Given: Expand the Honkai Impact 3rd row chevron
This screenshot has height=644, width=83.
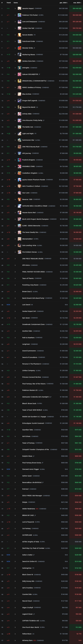Looking at the screenshot, I should coord(15,311).
